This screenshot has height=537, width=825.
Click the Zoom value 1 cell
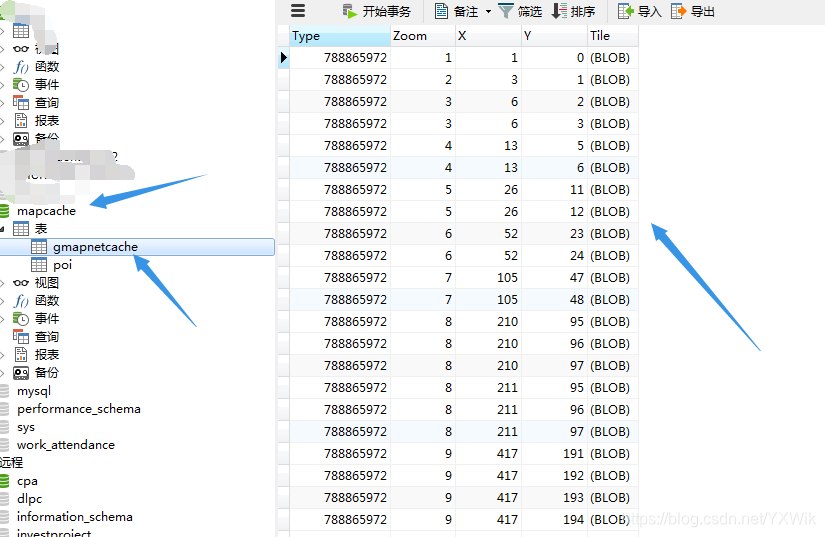click(423, 57)
